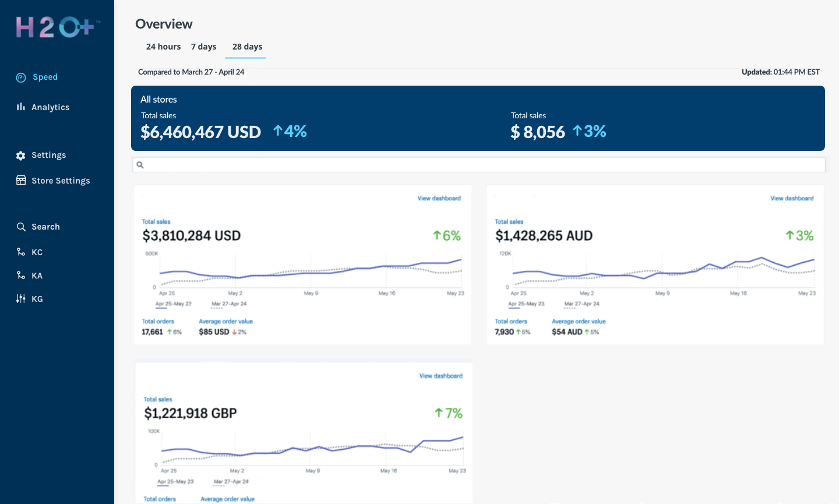Switch to the 24 hours tab
839x504 pixels.
[x=163, y=47]
